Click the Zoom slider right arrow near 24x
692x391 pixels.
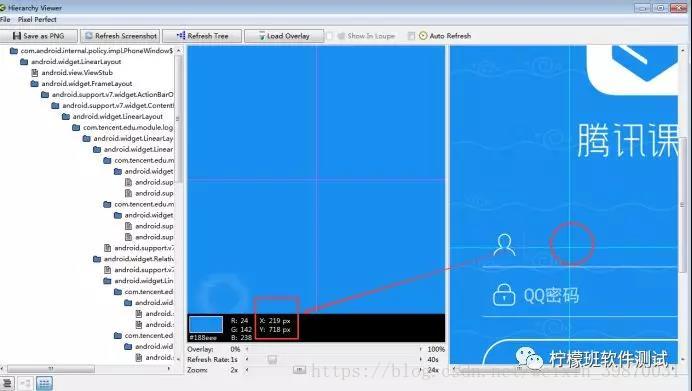point(420,370)
